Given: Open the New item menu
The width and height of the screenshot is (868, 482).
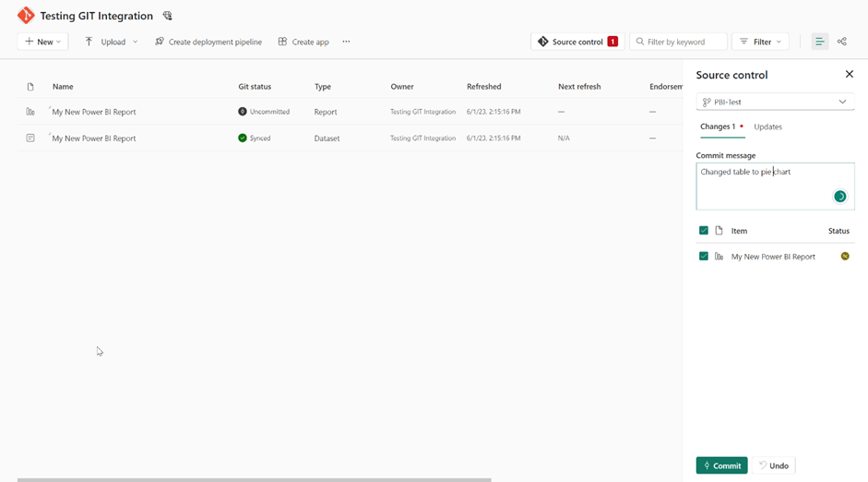Looking at the screenshot, I should (42, 42).
